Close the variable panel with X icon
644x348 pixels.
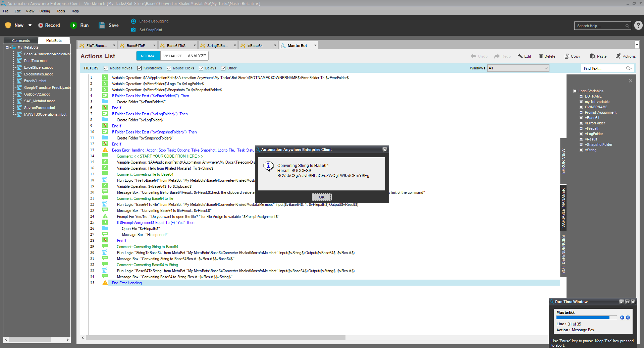pos(631,81)
